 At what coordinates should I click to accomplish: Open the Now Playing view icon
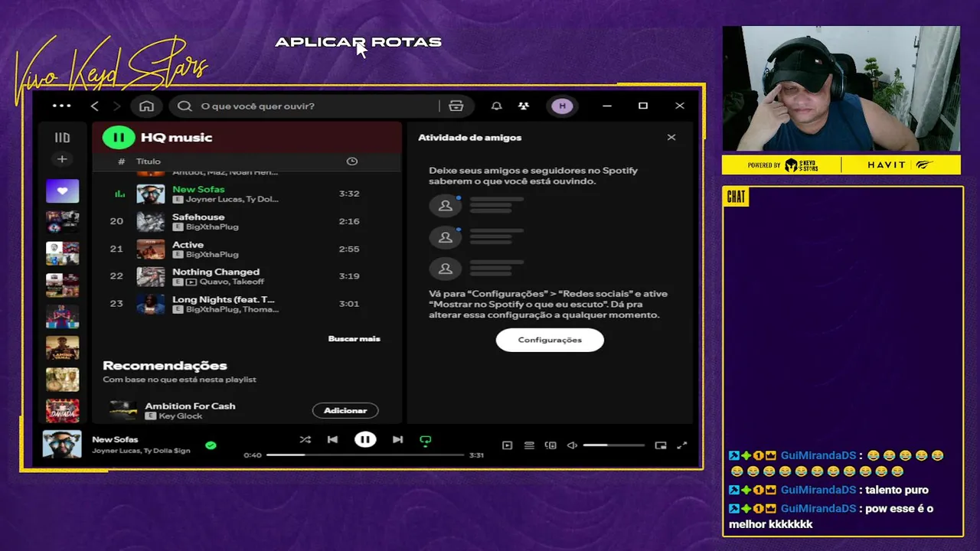(507, 445)
